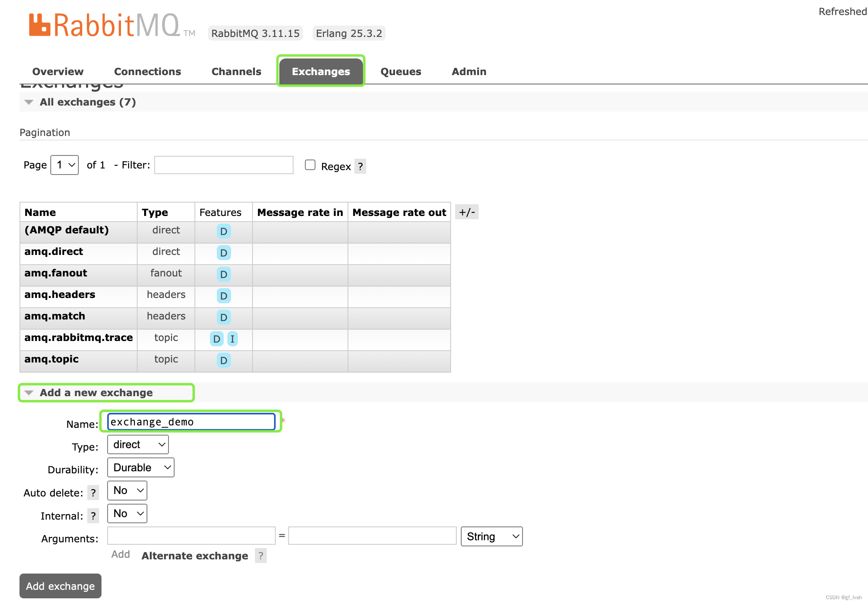
Task: Go to the Queues tab
Action: tap(401, 71)
